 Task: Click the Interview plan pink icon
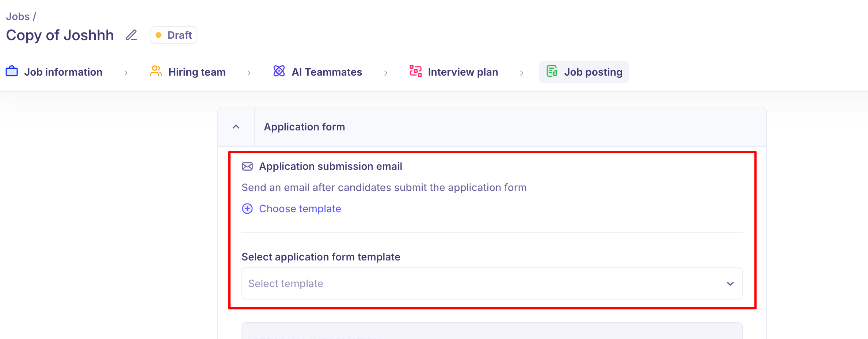click(x=416, y=71)
